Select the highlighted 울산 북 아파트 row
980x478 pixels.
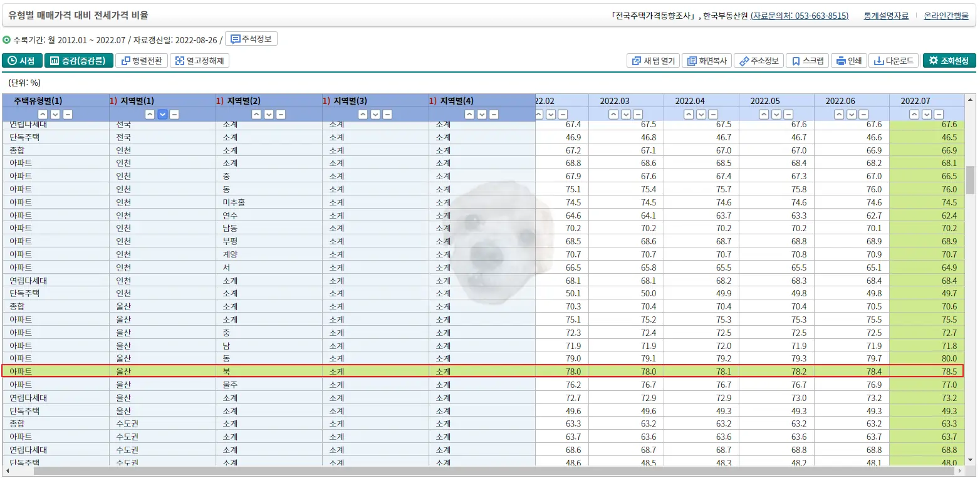pyautogui.click(x=251, y=371)
